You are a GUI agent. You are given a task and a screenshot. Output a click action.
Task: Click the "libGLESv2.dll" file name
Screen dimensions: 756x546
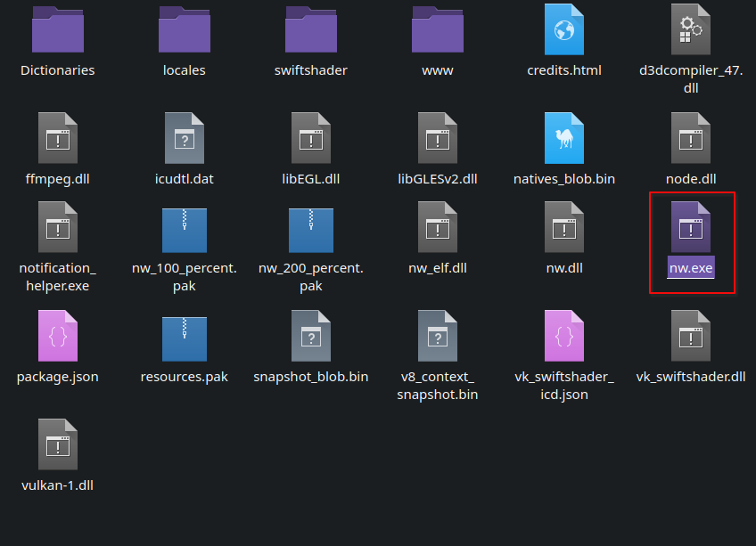pos(438,179)
